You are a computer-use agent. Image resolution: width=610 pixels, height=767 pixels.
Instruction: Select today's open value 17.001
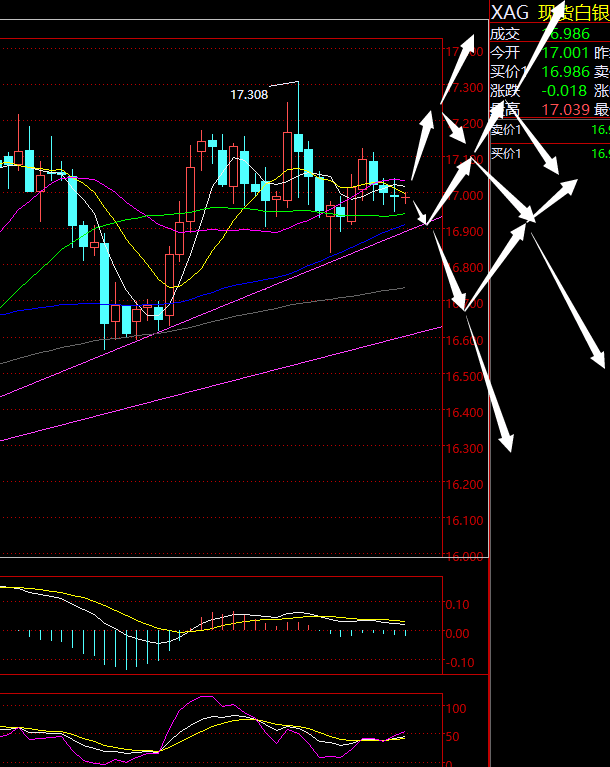click(x=565, y=53)
